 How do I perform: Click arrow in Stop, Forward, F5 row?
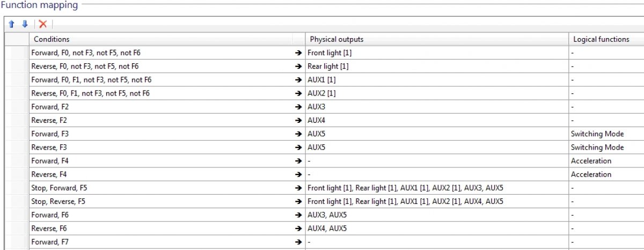coord(299,188)
